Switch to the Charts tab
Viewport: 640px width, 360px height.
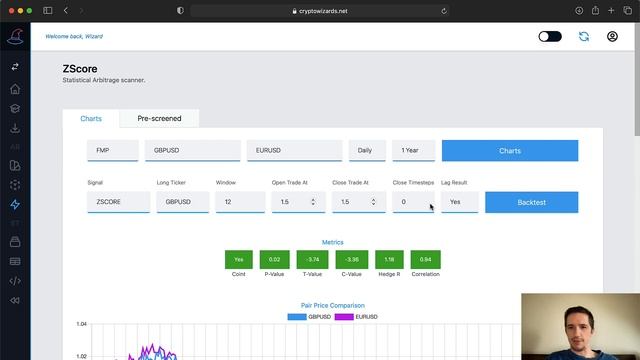[x=91, y=118]
